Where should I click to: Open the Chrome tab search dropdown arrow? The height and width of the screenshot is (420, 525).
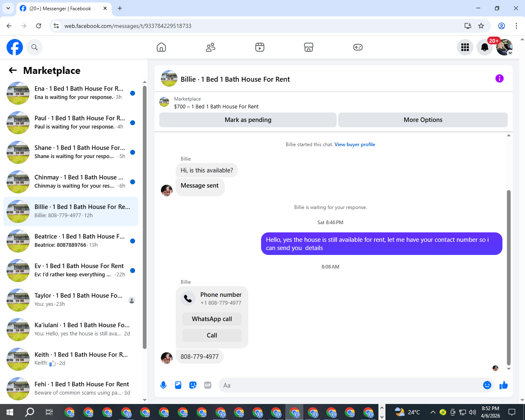pyautogui.click(x=8, y=8)
